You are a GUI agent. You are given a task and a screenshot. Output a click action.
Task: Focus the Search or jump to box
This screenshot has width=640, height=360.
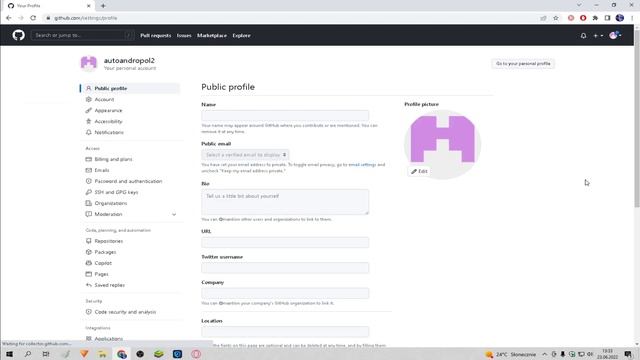point(82,36)
